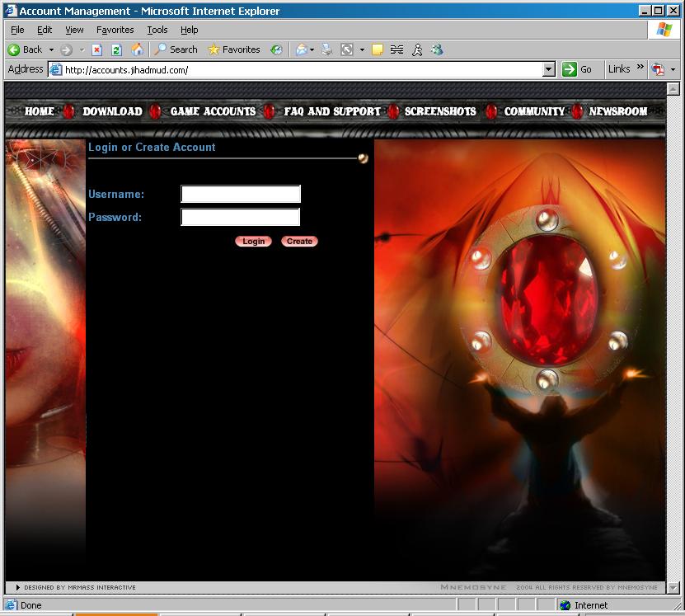The height and width of the screenshot is (616, 685).
Task: Open the Help menu
Action: [x=189, y=30]
